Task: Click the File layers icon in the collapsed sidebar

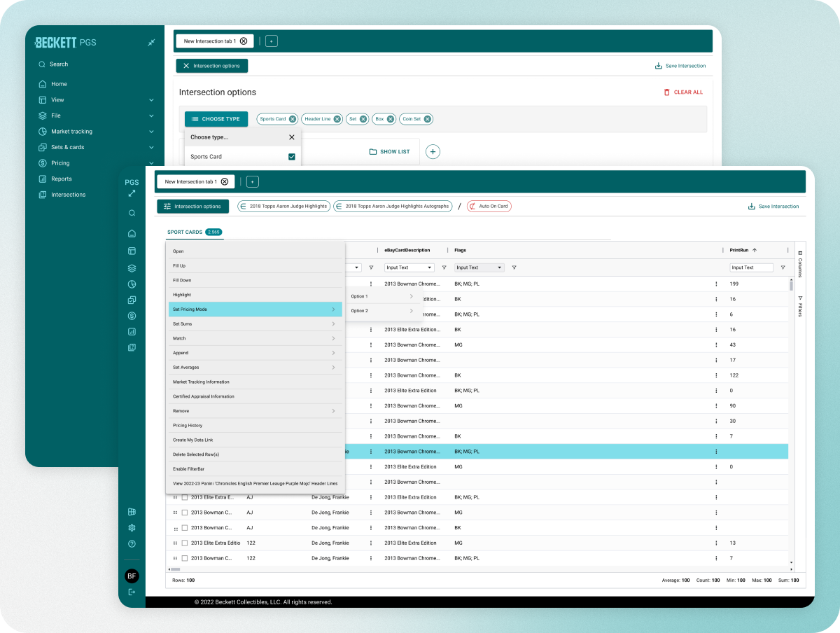Action: [132, 268]
